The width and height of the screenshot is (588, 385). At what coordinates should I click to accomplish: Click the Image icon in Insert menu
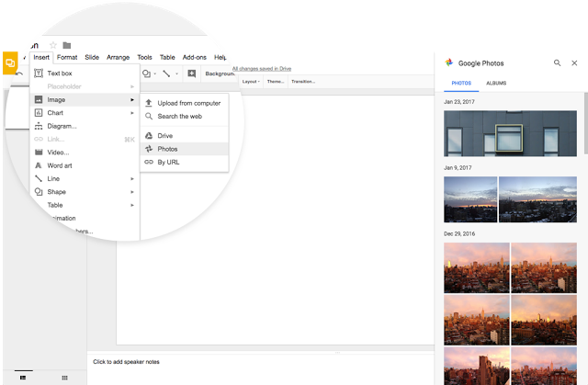point(39,99)
